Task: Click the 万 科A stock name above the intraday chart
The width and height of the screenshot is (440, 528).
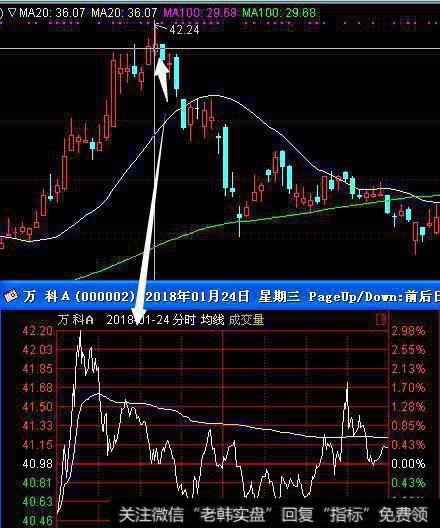Action: tap(75, 320)
